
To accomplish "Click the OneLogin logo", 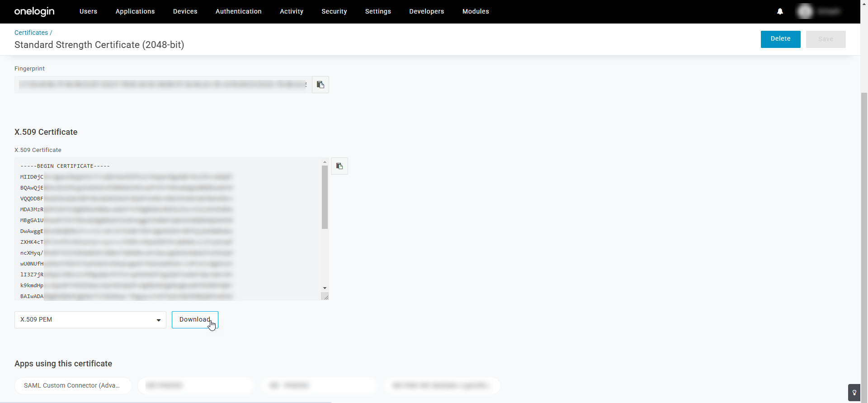I will (x=34, y=11).
